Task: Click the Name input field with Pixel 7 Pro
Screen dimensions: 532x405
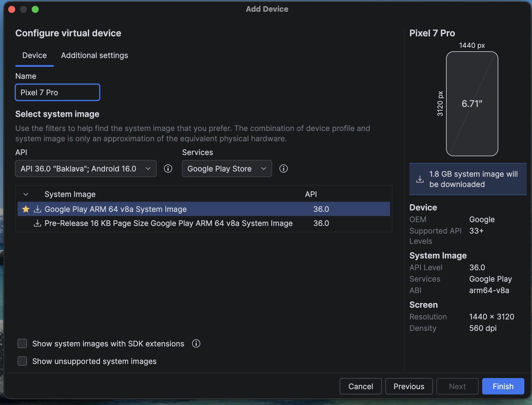Action: tap(57, 92)
